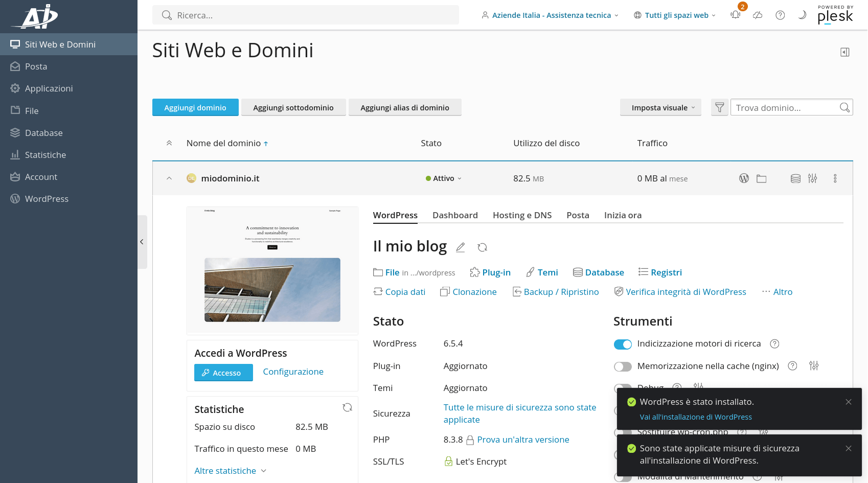Open Attivo status dropdown
868x483 pixels.
pos(443,178)
